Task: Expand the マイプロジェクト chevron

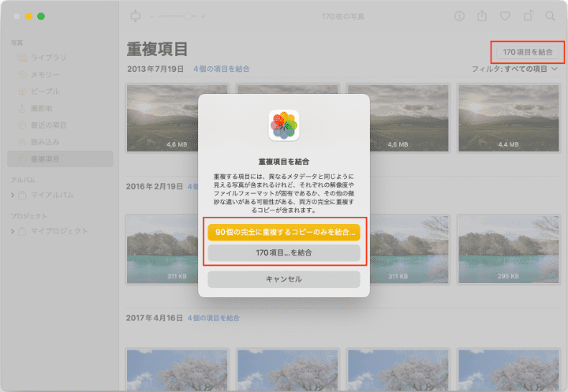Action: (x=13, y=231)
